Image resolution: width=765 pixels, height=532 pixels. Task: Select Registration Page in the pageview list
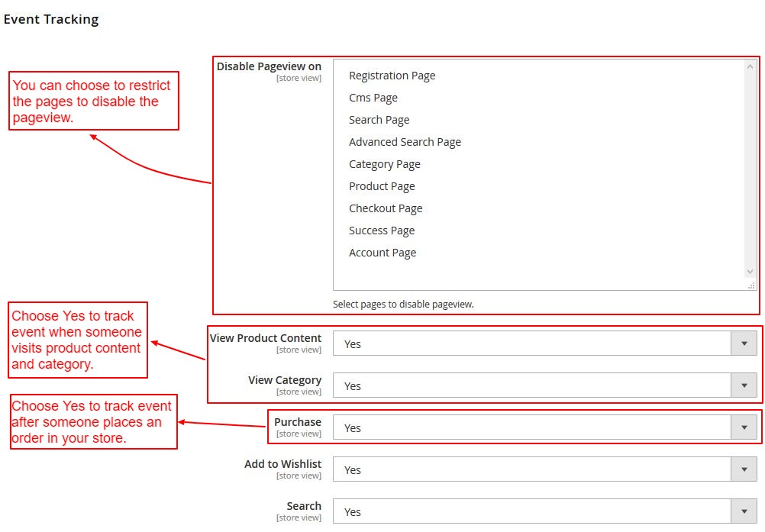pyautogui.click(x=392, y=76)
